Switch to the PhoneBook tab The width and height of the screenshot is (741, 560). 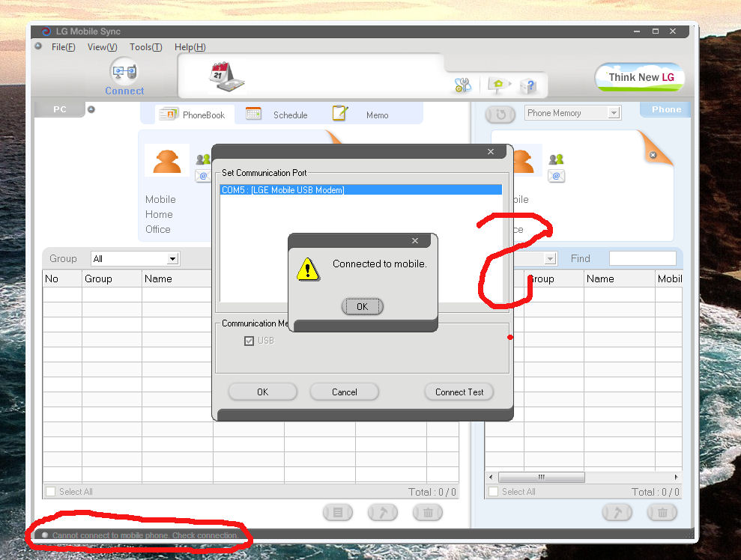[194, 115]
